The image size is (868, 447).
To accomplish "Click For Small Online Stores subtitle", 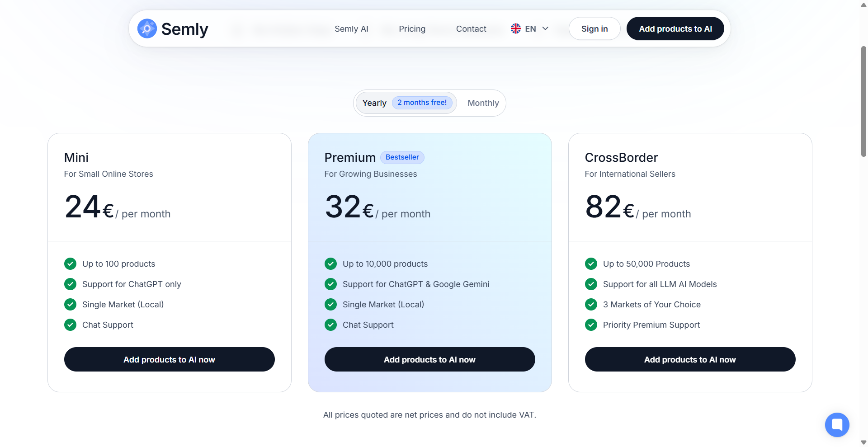I will (108, 174).
